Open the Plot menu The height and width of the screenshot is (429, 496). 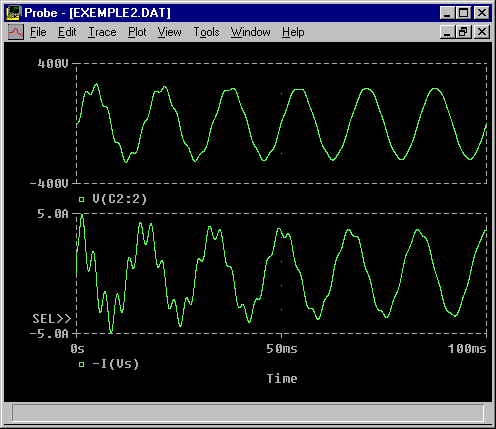click(x=137, y=32)
